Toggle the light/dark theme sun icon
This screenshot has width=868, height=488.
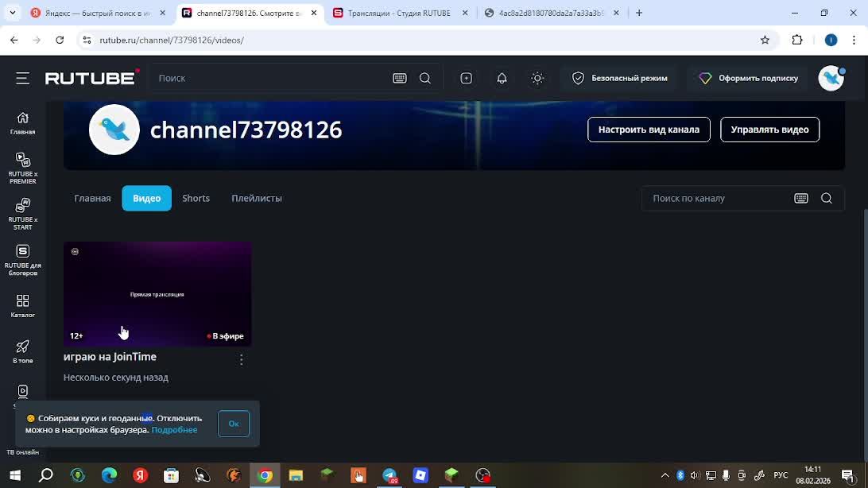click(537, 79)
